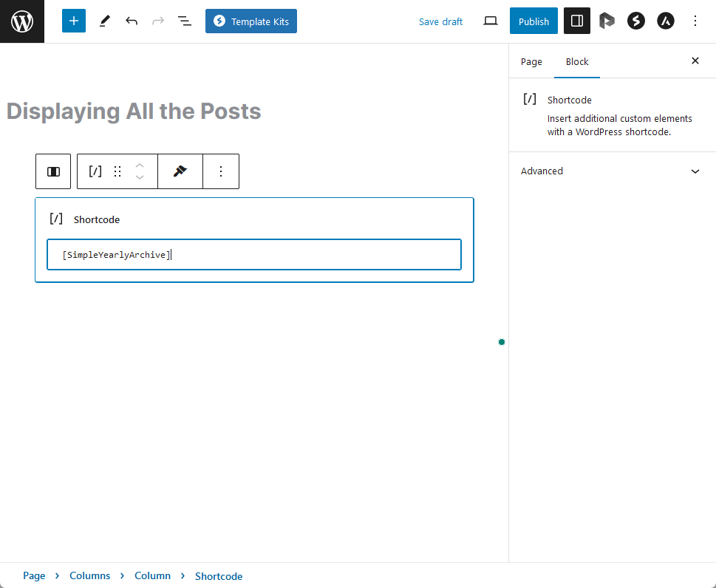Redo the last undone change
Screen dimensions: 716x588
point(158,21)
